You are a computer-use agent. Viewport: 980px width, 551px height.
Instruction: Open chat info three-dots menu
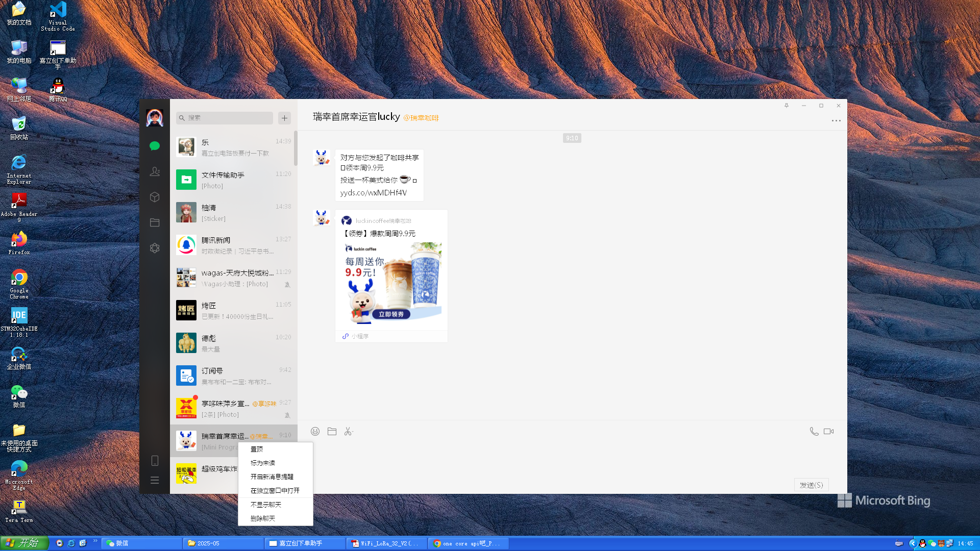tap(836, 121)
